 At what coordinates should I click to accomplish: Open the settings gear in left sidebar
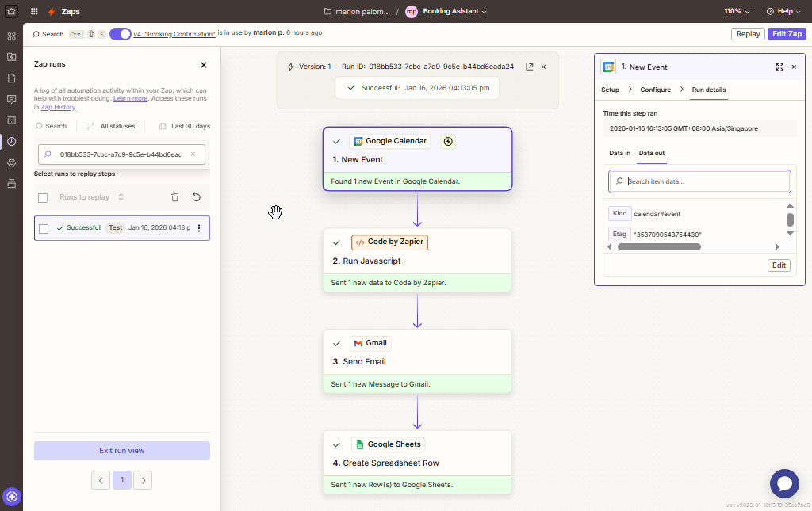point(11,162)
